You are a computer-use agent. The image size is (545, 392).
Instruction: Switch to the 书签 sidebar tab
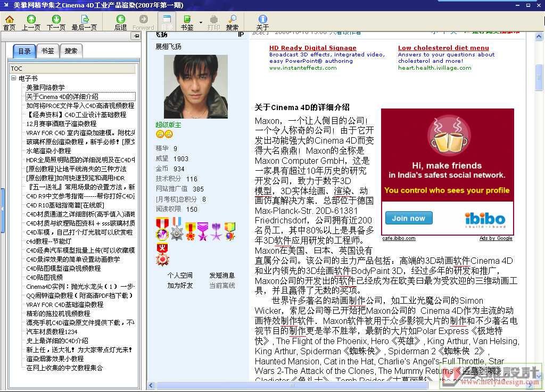coord(47,51)
